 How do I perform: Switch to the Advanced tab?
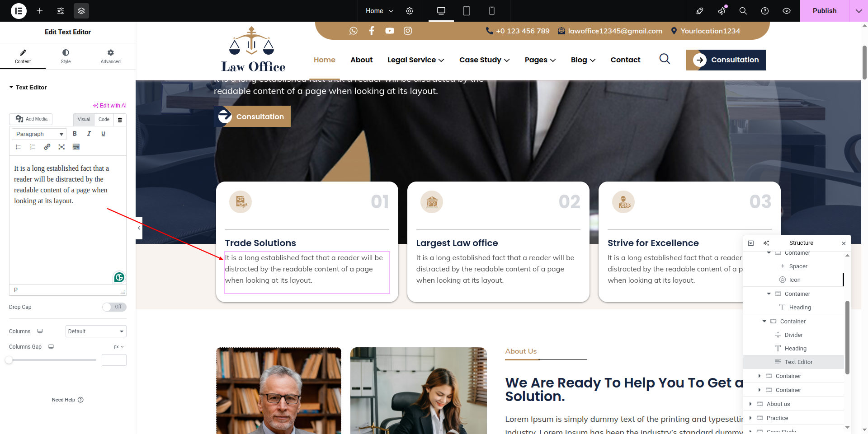pos(111,56)
